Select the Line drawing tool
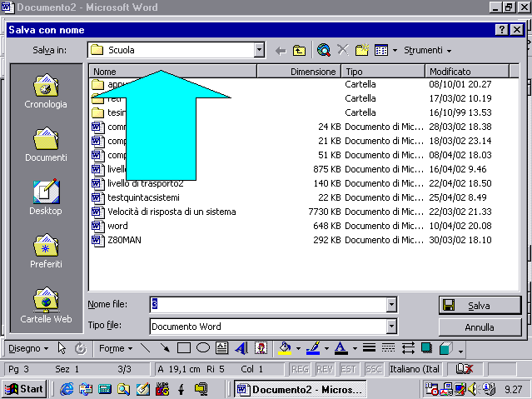Image resolution: width=532 pixels, height=399 pixels. pyautogui.click(x=146, y=348)
